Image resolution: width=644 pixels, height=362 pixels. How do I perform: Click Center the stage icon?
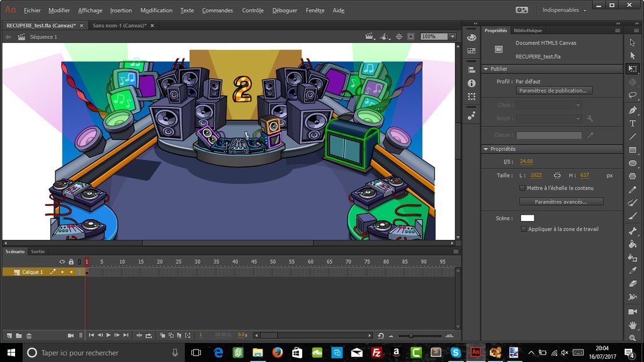tap(399, 37)
